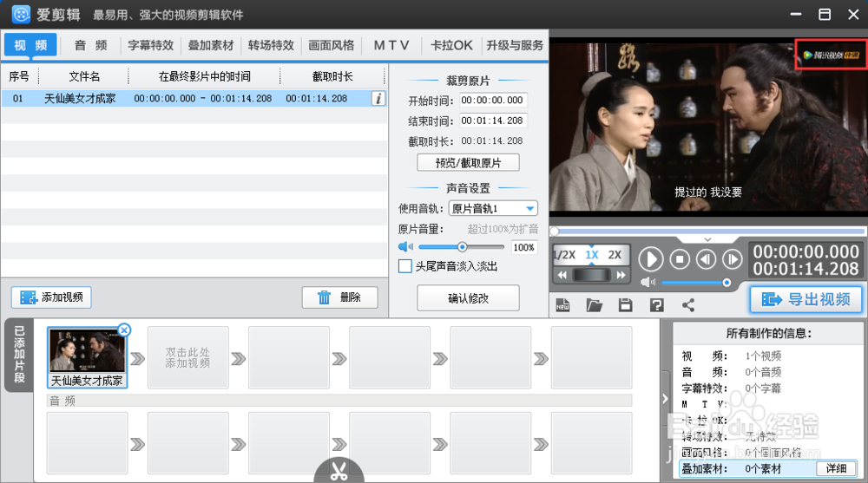Collapse the info panel with the side arrow
This screenshot has height=483, width=868.
click(x=666, y=399)
